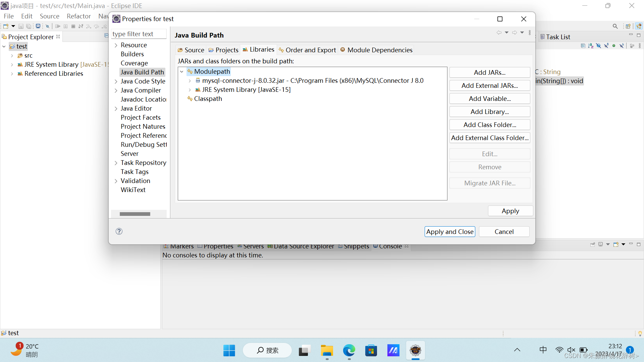Click the search magnifier icon in the Eclipse toolbar

point(615,26)
